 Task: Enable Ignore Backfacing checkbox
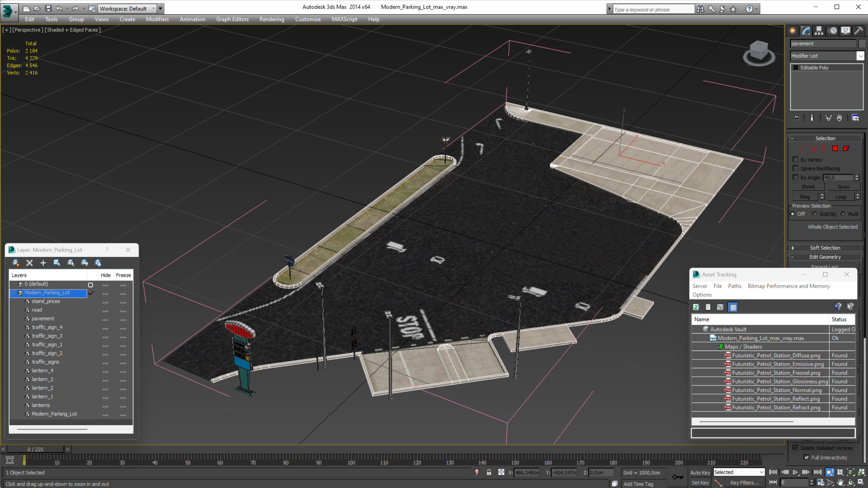(x=795, y=168)
